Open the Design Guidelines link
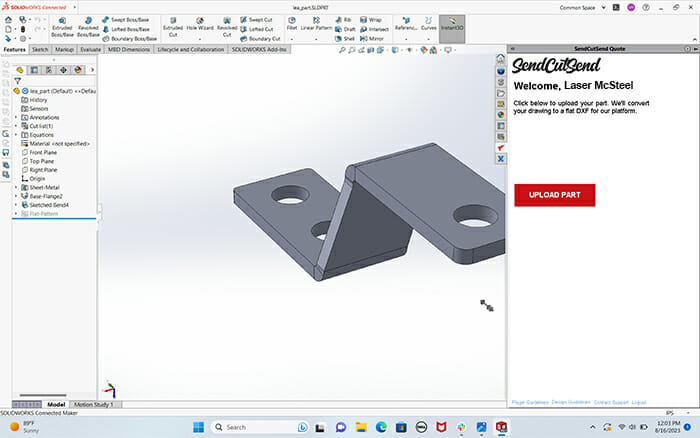700x438 pixels. click(570, 402)
